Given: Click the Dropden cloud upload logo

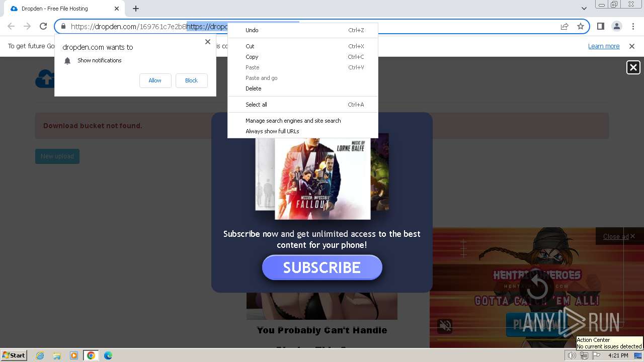Looking at the screenshot, I should [45, 78].
